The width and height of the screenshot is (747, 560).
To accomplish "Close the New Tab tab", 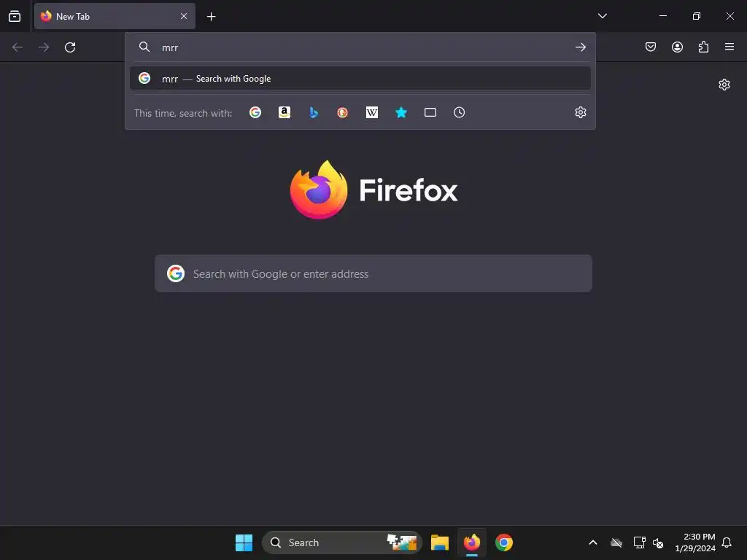I will [x=184, y=16].
